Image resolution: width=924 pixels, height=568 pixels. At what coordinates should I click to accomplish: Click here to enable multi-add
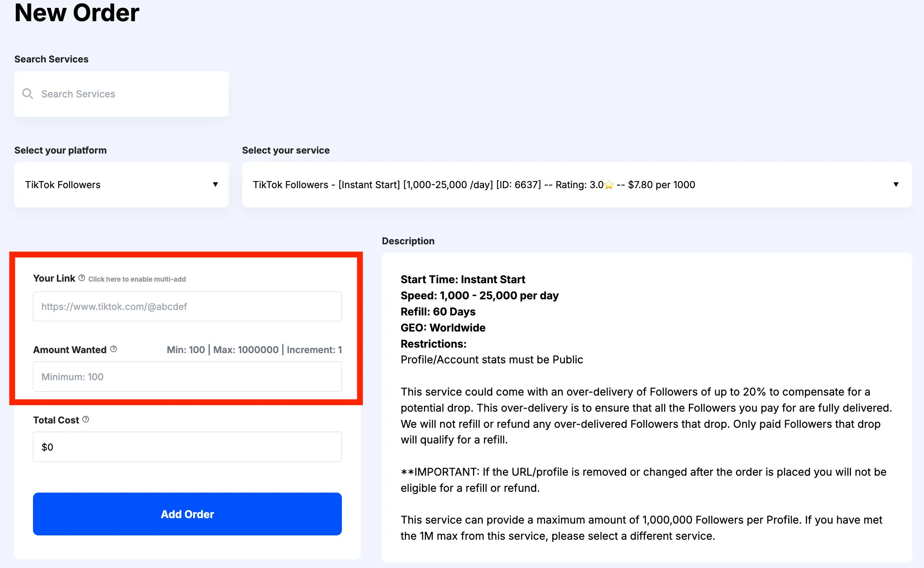[137, 279]
